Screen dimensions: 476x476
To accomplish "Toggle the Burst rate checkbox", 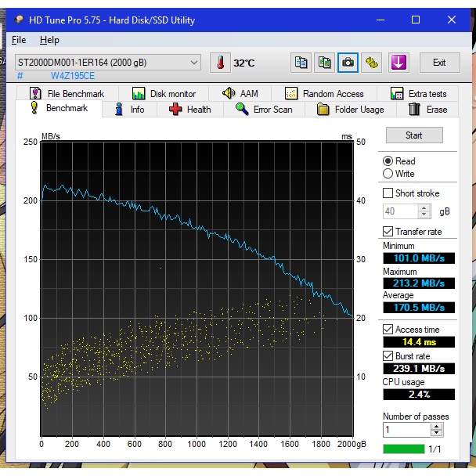I will [x=388, y=355].
